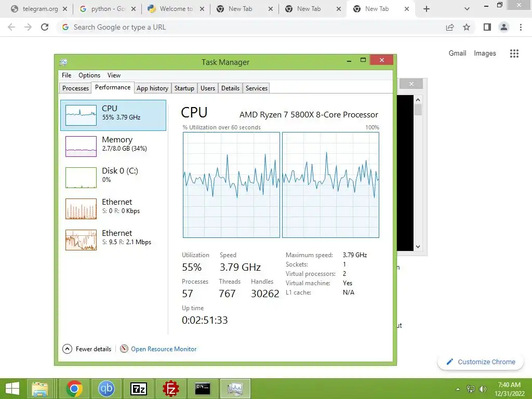Open 7-Zip from the taskbar

(x=139, y=389)
